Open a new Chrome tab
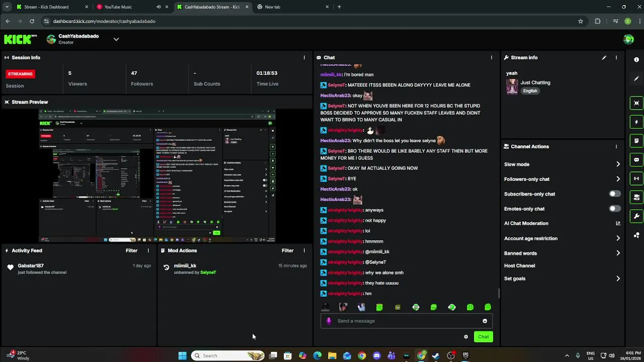Viewport: 644px width, 362px height. 339,7
